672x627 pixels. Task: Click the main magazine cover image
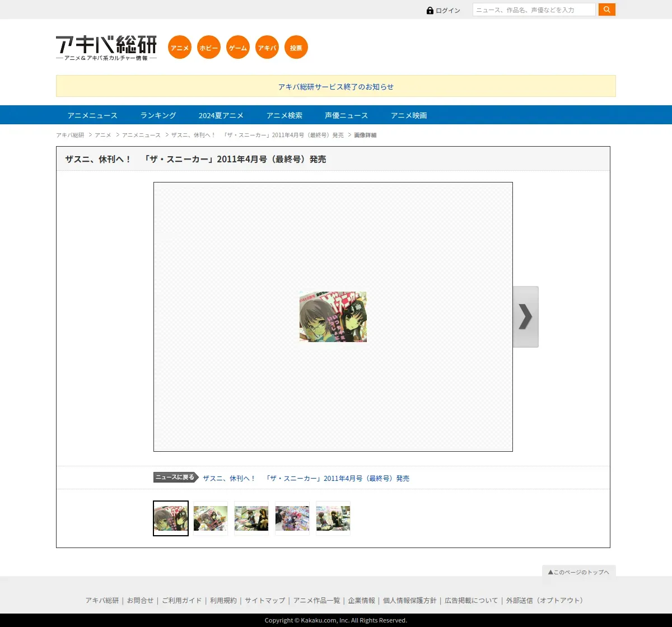(333, 317)
